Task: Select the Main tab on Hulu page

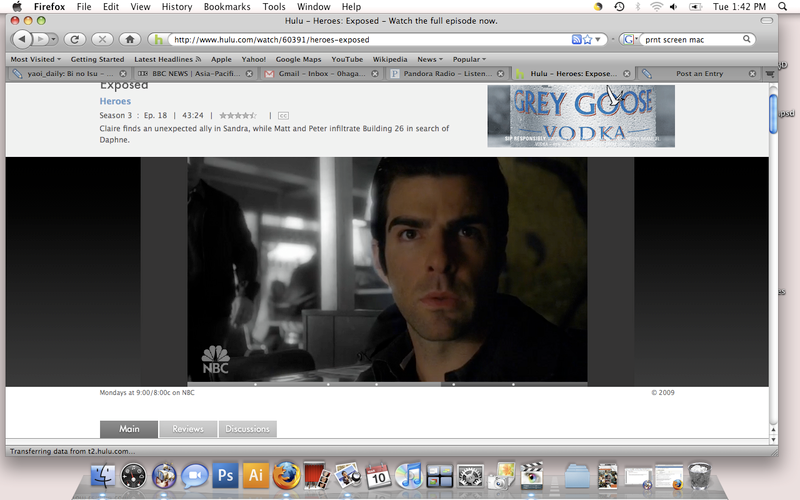Action: click(129, 429)
